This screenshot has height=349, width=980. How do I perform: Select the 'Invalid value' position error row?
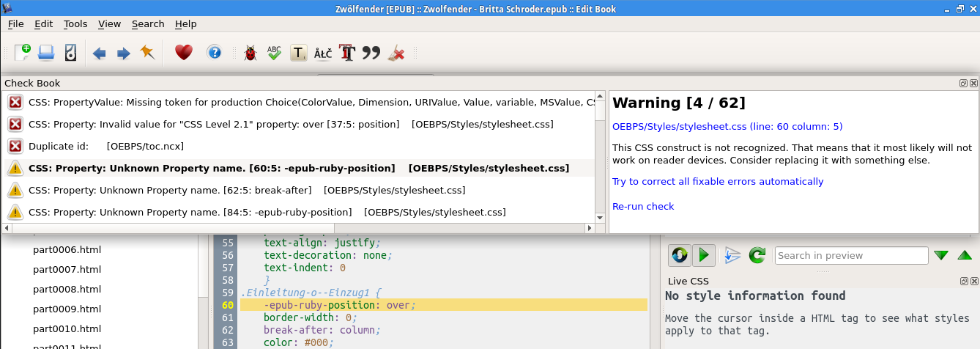click(x=299, y=124)
